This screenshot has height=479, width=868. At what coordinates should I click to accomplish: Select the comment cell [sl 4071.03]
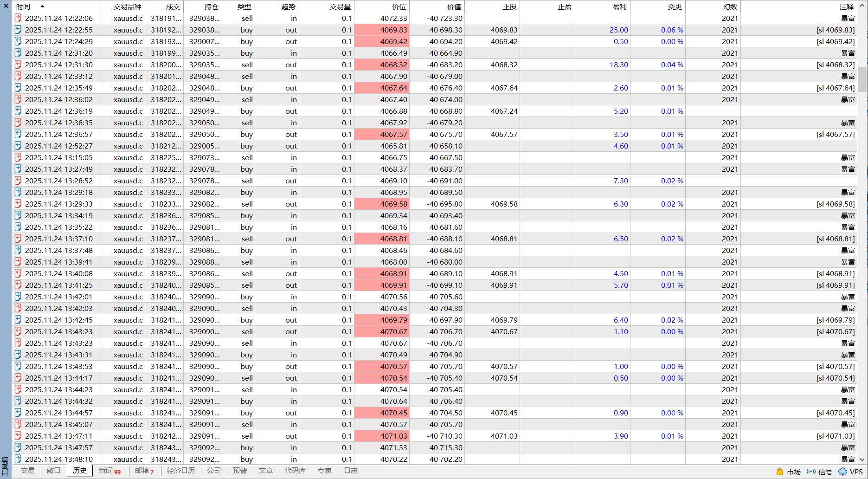point(835,436)
